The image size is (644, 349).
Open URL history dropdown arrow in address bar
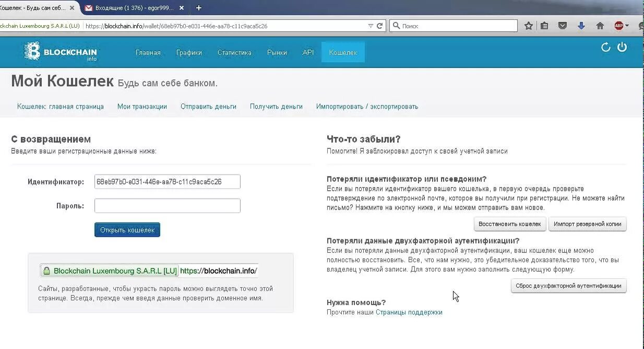(371, 26)
